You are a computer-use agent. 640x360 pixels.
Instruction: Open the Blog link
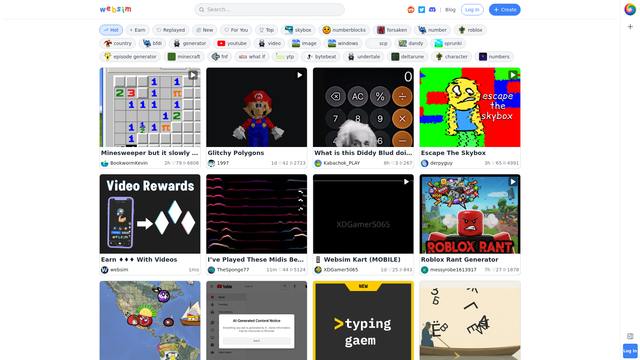click(450, 10)
